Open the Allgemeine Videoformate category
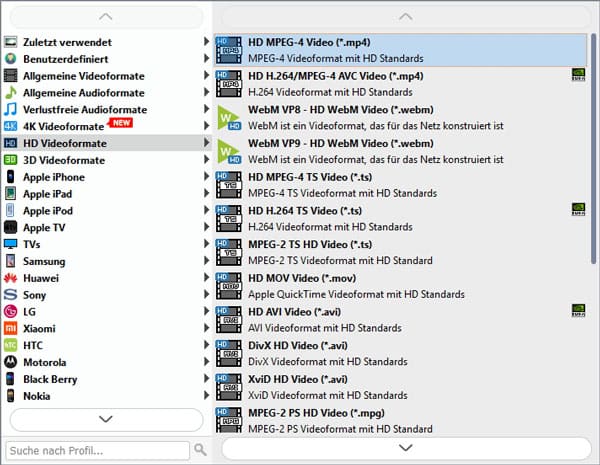The width and height of the screenshot is (600, 465). (x=83, y=76)
